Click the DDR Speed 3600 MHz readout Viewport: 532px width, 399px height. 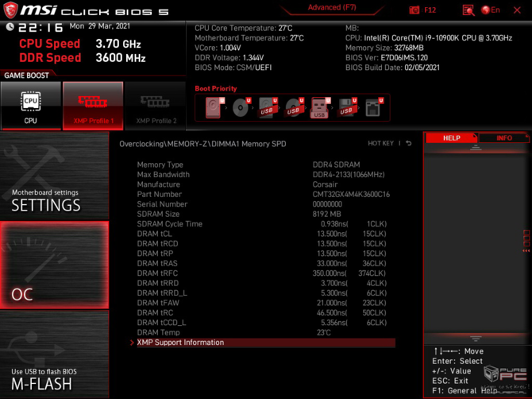click(x=83, y=58)
